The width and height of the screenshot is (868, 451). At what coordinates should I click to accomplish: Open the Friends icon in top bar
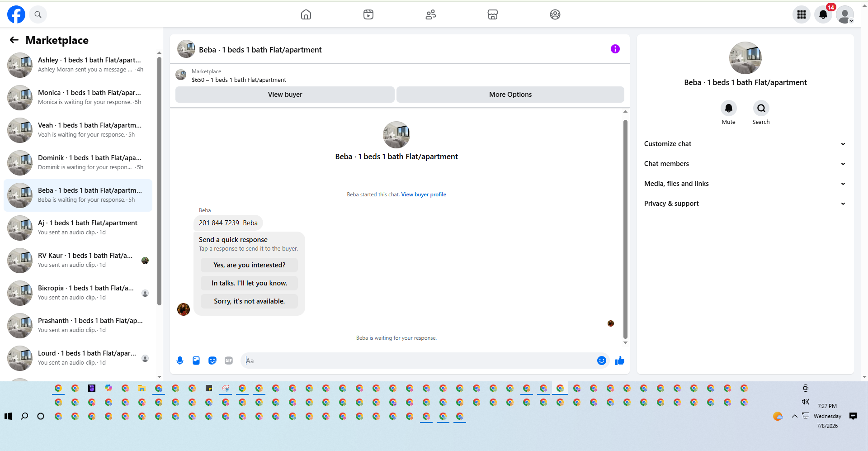431,14
